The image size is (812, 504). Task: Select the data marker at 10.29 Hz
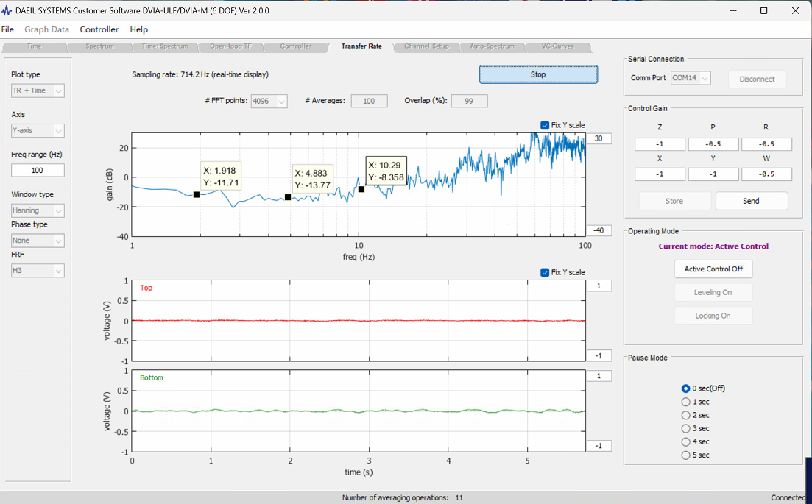(x=361, y=189)
